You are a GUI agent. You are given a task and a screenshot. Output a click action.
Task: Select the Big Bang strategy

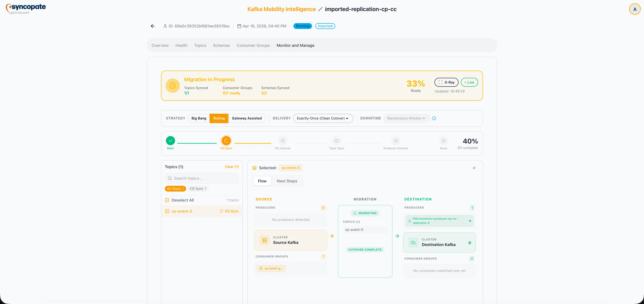(198, 118)
